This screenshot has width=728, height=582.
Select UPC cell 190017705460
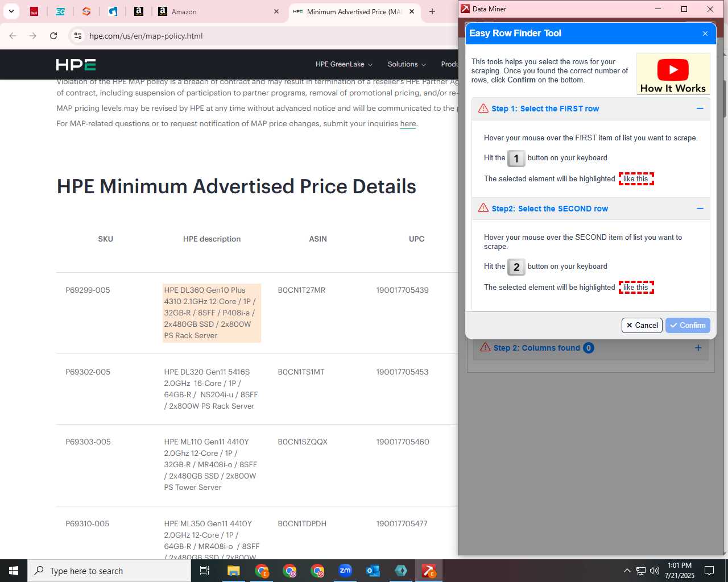coord(403,442)
